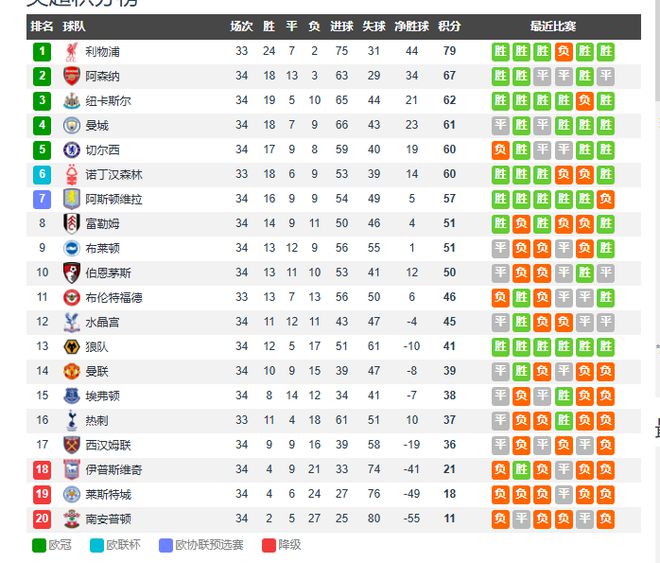The image size is (660, 563).
Task: Click the Manchester United (曼联) crest icon
Action: point(71,371)
